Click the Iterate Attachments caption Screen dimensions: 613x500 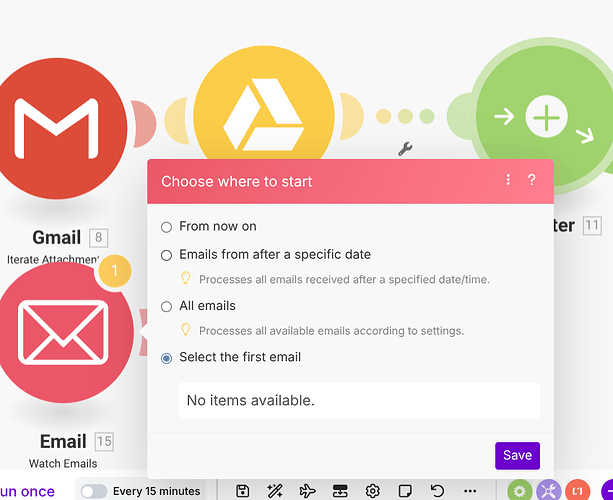tap(53, 259)
